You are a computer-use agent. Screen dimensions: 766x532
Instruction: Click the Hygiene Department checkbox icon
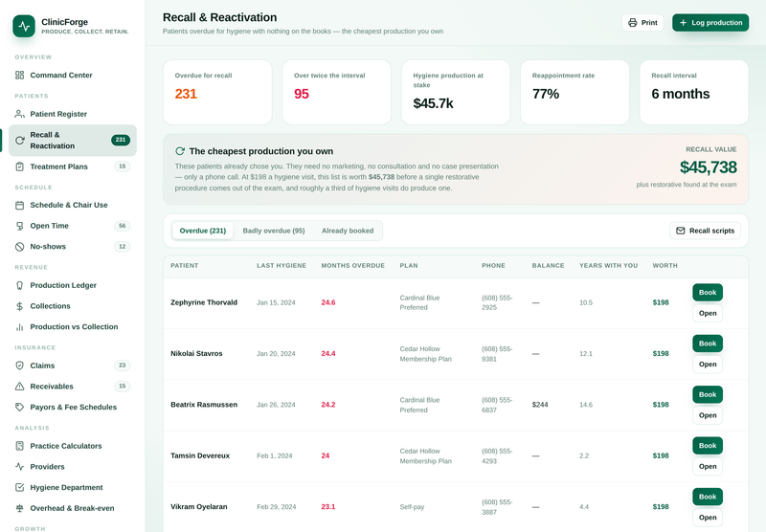coord(19,488)
